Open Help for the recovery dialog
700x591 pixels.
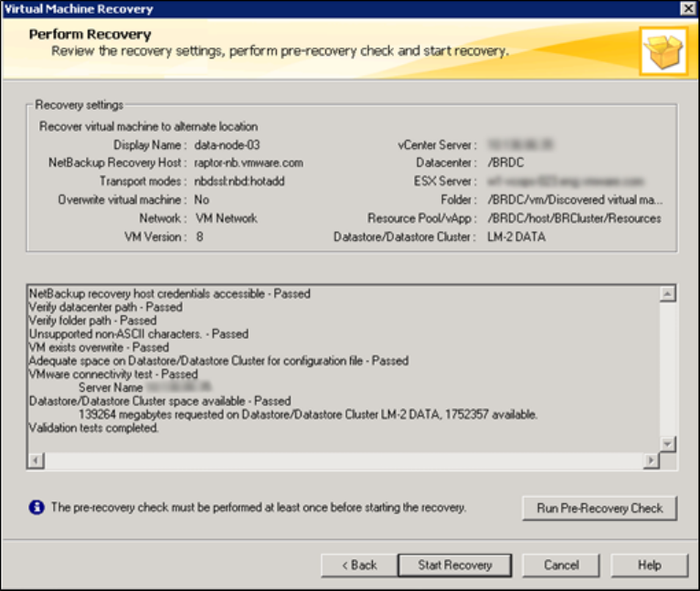tap(649, 565)
